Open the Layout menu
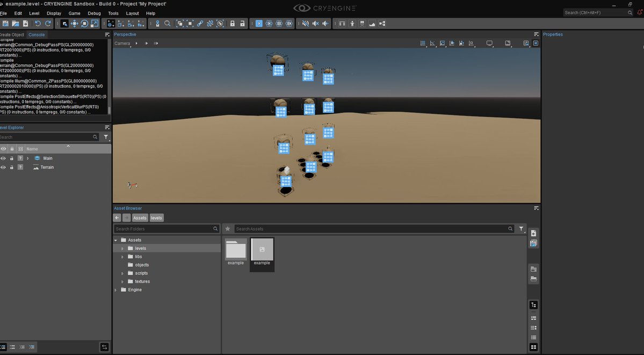 pos(132,13)
